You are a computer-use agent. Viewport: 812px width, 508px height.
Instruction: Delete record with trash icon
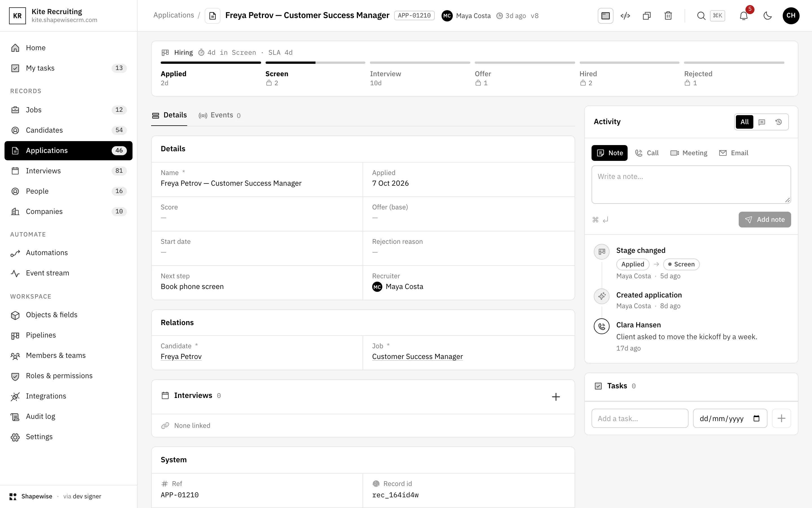(x=668, y=16)
